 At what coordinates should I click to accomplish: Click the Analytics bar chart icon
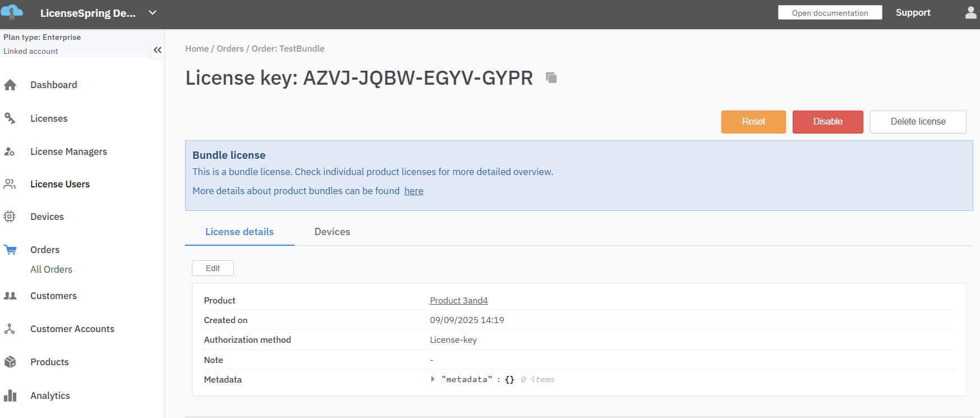10,396
